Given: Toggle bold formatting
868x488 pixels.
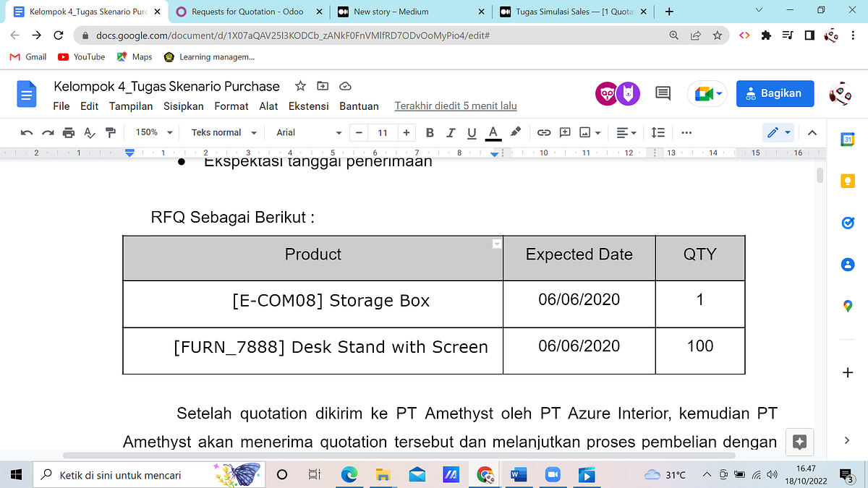Looking at the screenshot, I should [430, 132].
